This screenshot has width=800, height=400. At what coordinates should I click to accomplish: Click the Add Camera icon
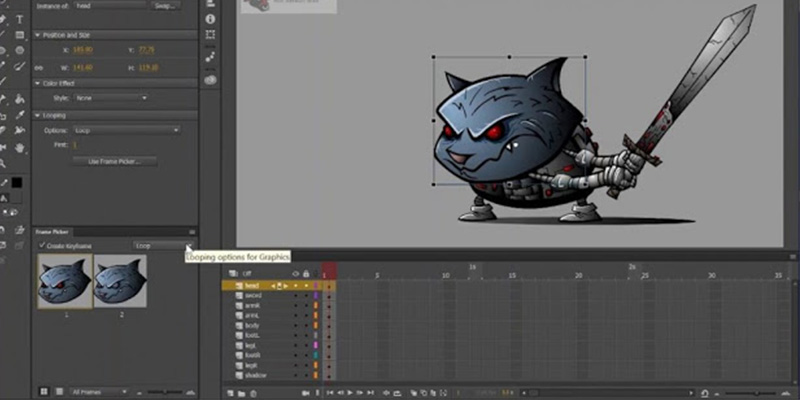tap(306, 393)
